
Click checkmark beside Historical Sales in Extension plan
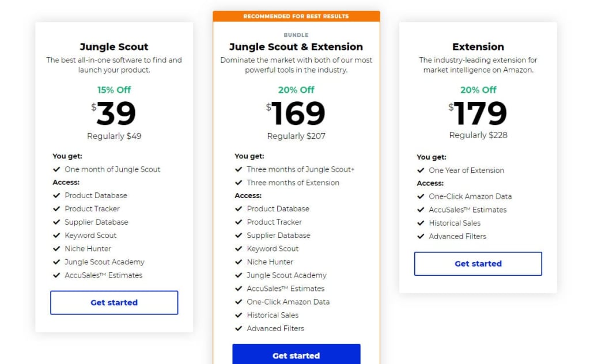[x=421, y=223]
